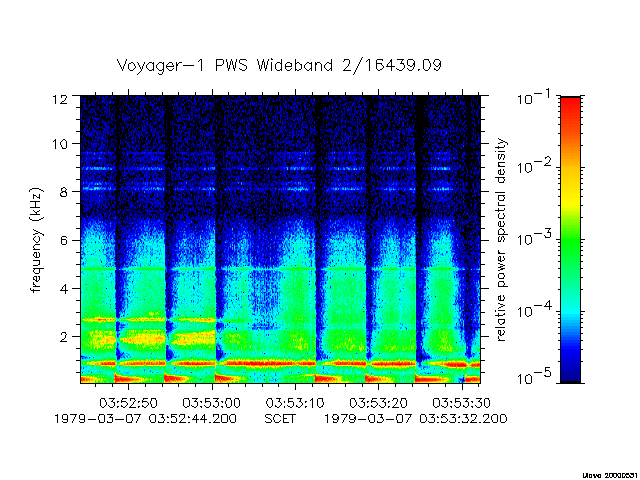640x480 pixels.
Task: Click end time "1979-03-07 03:53:32.200"
Action: pos(416,419)
